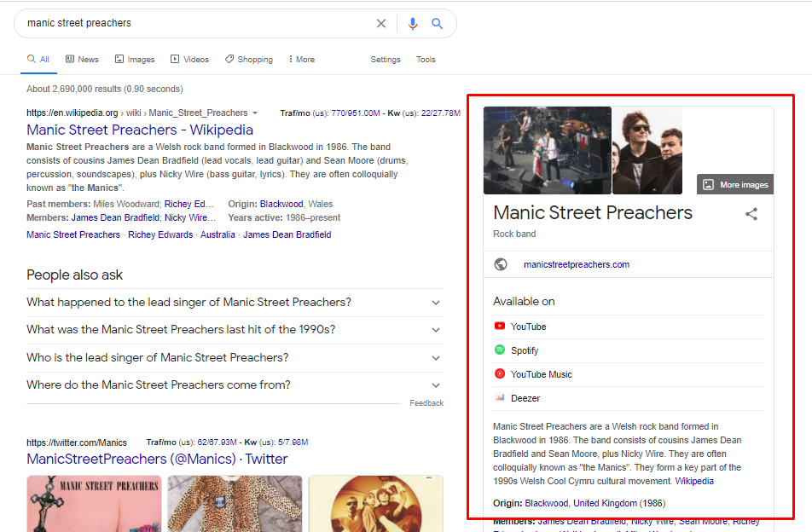812x532 pixels.
Task: Open the Blackwood origin link in Wikipedia snippet
Action: [281, 204]
